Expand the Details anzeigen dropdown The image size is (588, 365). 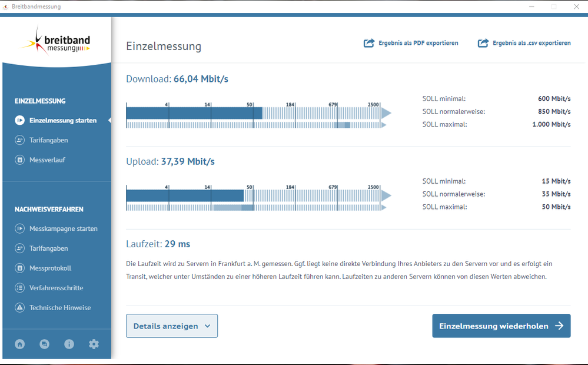[x=171, y=326]
